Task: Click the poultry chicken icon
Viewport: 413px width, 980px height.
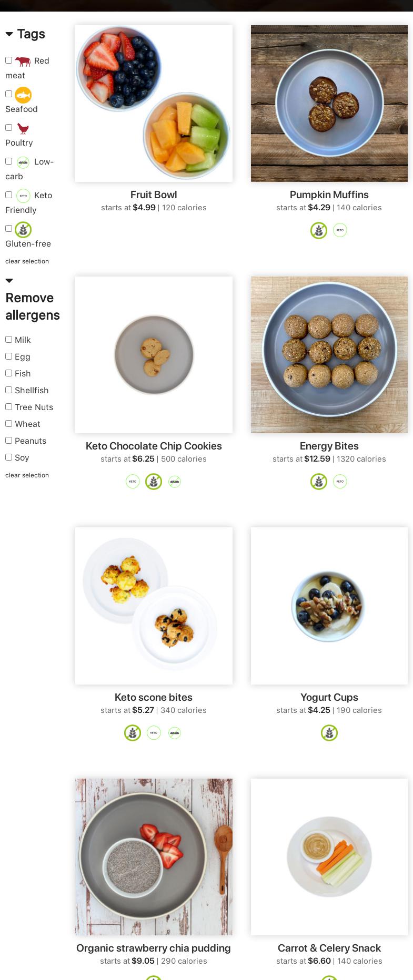Action: (23, 128)
